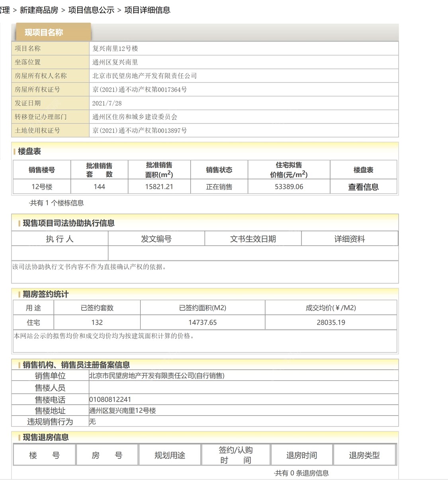Select approved area value 15821.21
This screenshot has height=480, width=448.
coord(159,186)
